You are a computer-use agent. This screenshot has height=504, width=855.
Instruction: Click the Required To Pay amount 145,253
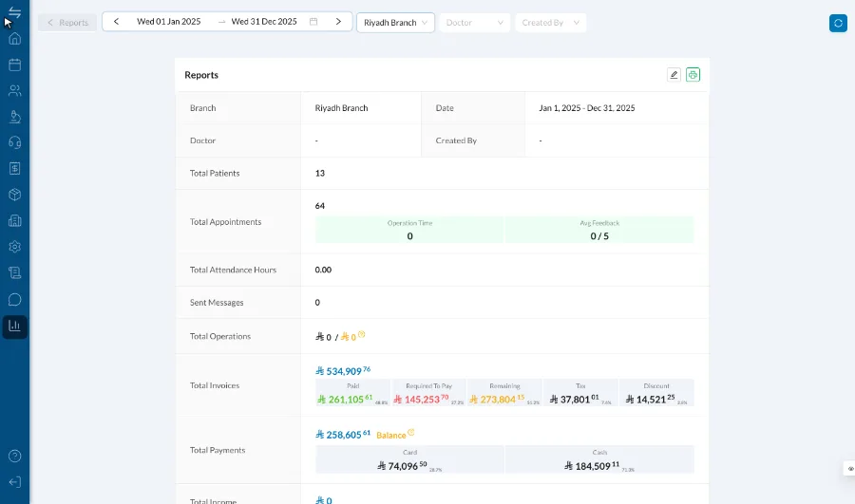pos(421,400)
